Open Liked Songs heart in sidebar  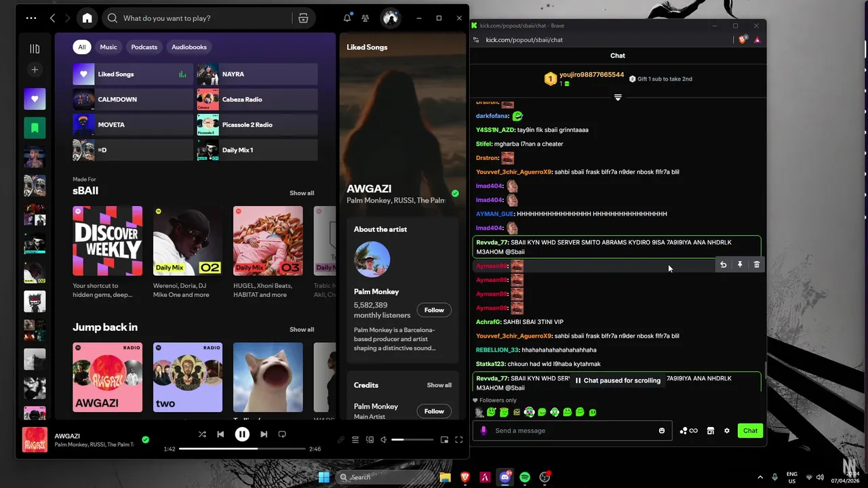(x=35, y=99)
